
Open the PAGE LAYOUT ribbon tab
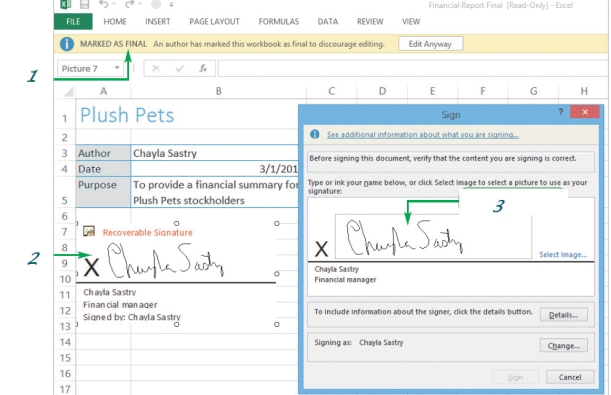tap(214, 21)
